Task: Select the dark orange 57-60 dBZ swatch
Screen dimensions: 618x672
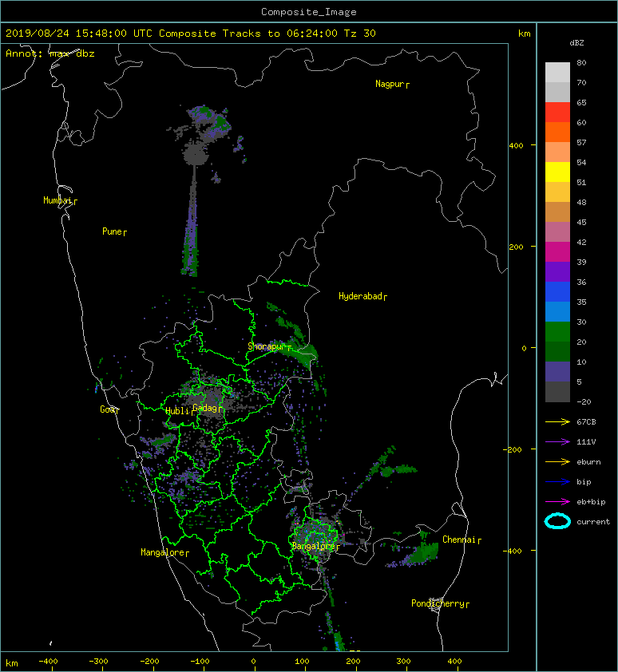Action: (557, 132)
